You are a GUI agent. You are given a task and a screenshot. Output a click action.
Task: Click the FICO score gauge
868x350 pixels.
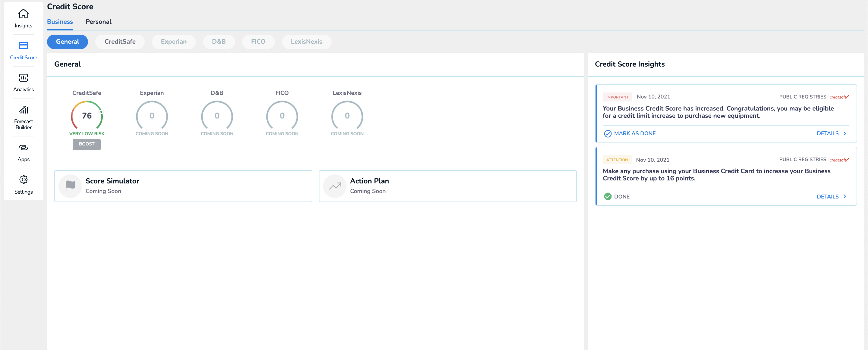click(x=282, y=115)
